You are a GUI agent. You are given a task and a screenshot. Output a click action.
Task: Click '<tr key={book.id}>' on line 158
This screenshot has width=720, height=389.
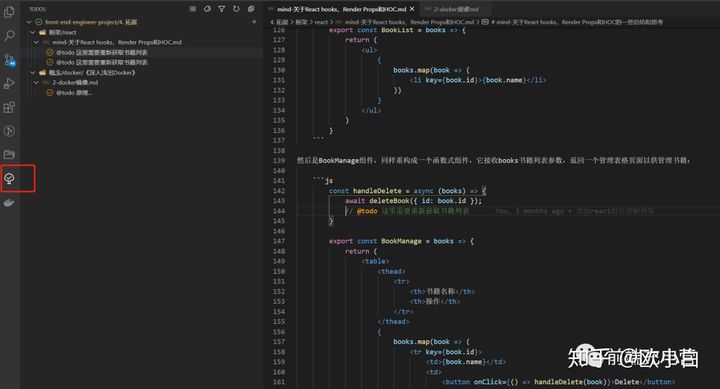tap(445, 352)
